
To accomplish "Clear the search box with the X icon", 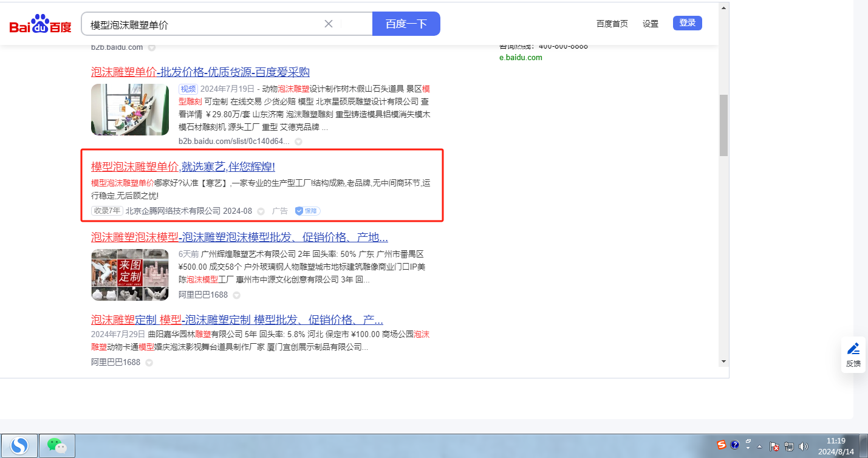I will (329, 24).
